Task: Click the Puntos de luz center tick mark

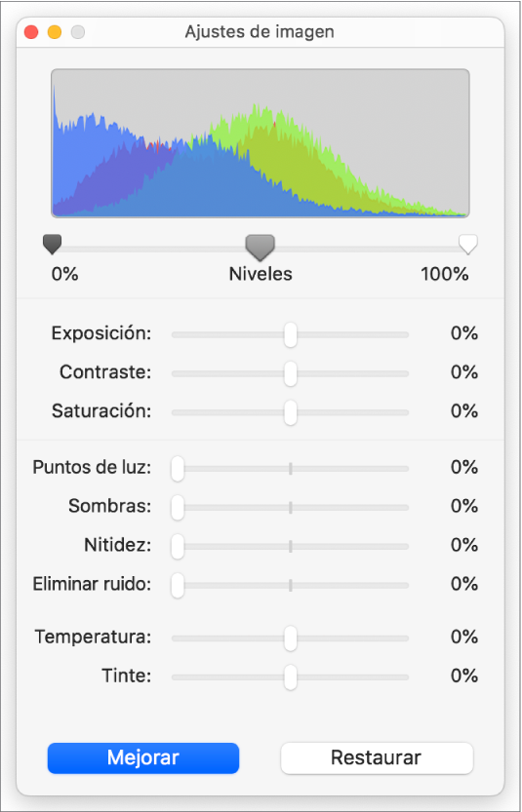Action: point(291,469)
